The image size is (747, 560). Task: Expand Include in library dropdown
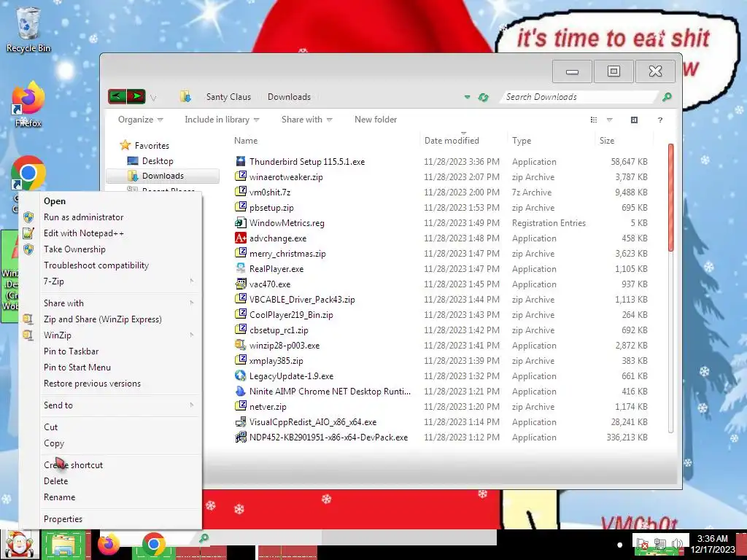point(222,120)
